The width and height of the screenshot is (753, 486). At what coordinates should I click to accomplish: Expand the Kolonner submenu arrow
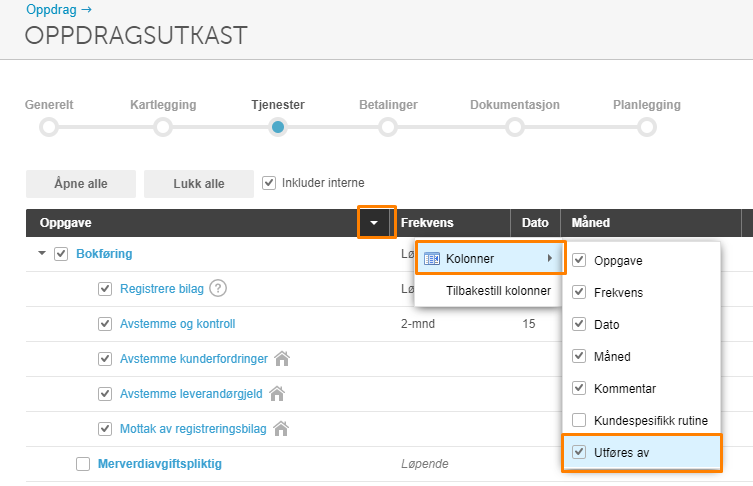coord(549,258)
